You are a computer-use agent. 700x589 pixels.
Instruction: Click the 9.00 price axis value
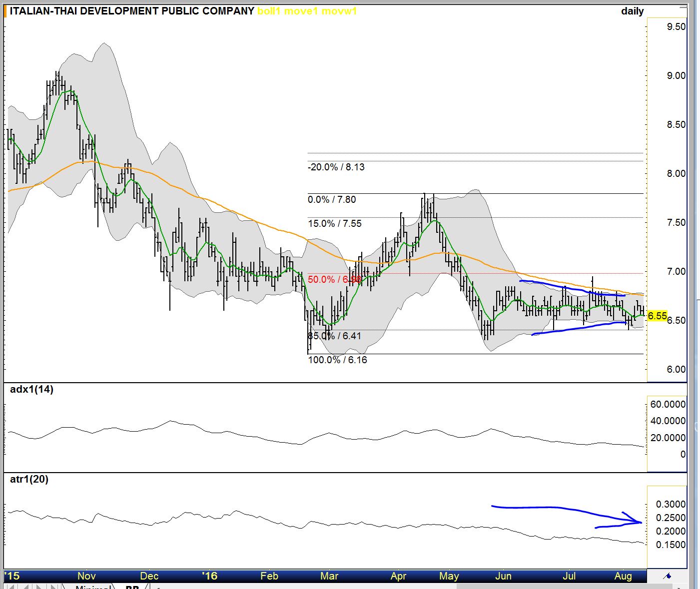point(676,75)
